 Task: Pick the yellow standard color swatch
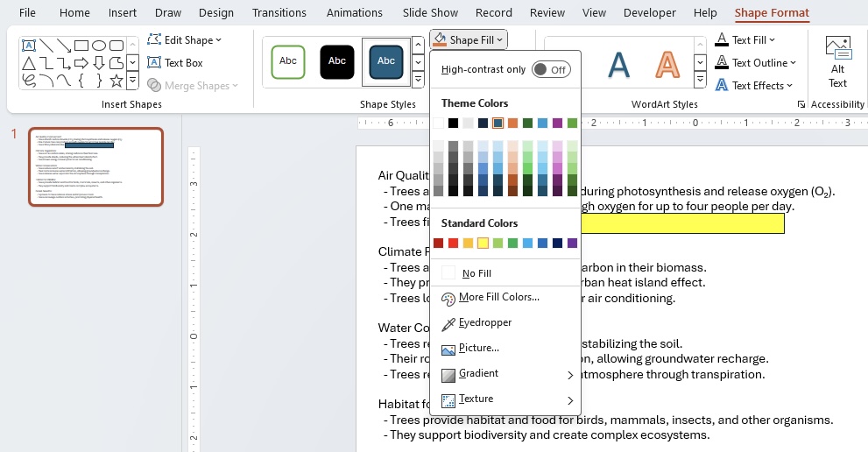pyautogui.click(x=483, y=244)
